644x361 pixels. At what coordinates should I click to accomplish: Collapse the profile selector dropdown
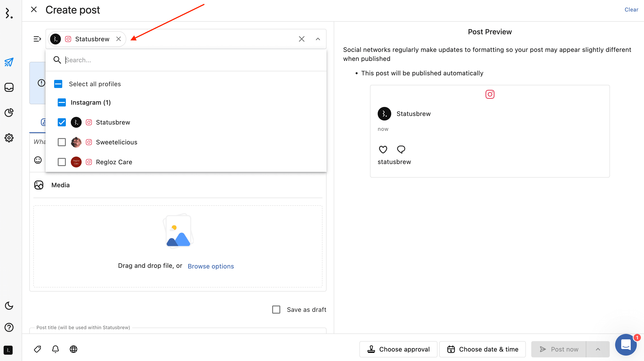(318, 39)
